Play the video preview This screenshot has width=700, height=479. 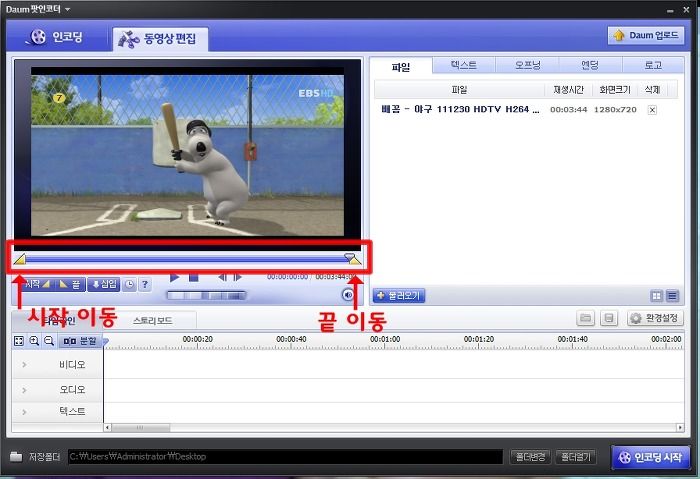point(175,277)
